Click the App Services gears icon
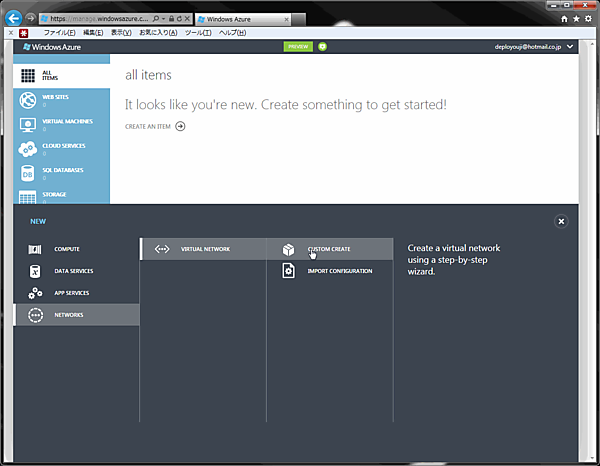The height and width of the screenshot is (466, 600). pos(35,293)
